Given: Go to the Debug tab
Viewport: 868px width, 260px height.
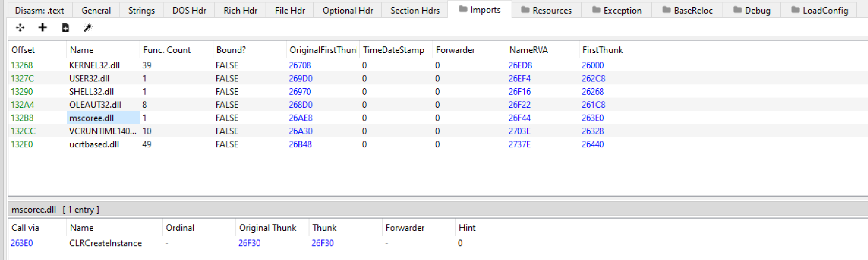Looking at the screenshot, I should click(752, 10).
